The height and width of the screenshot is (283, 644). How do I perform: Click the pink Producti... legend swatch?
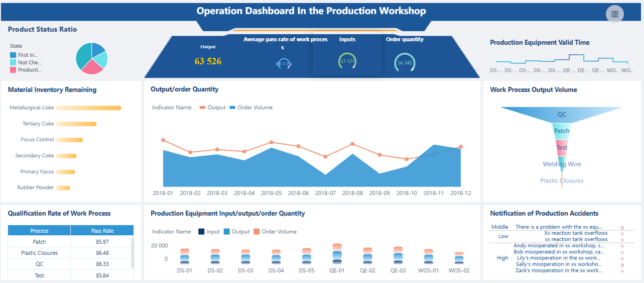(x=13, y=70)
